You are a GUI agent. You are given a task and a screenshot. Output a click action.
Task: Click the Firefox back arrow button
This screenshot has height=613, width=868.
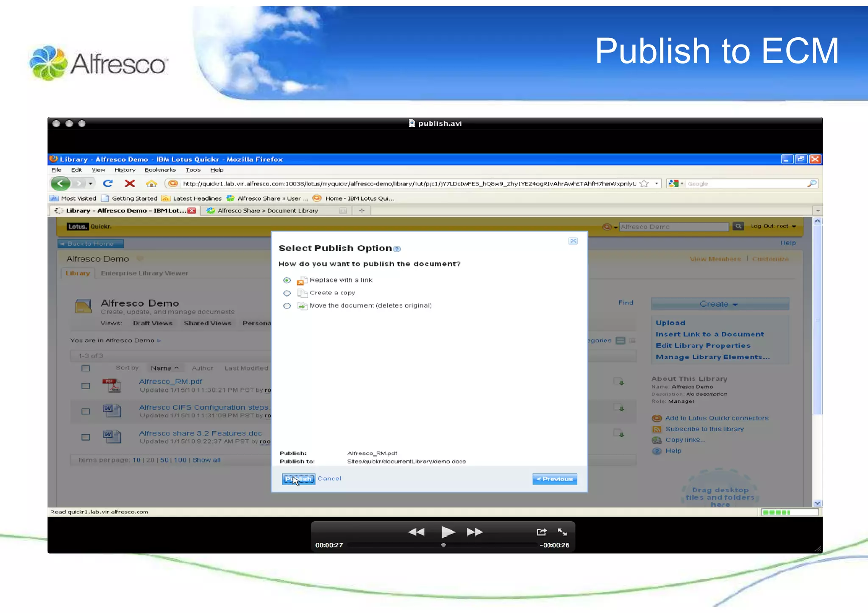(61, 183)
